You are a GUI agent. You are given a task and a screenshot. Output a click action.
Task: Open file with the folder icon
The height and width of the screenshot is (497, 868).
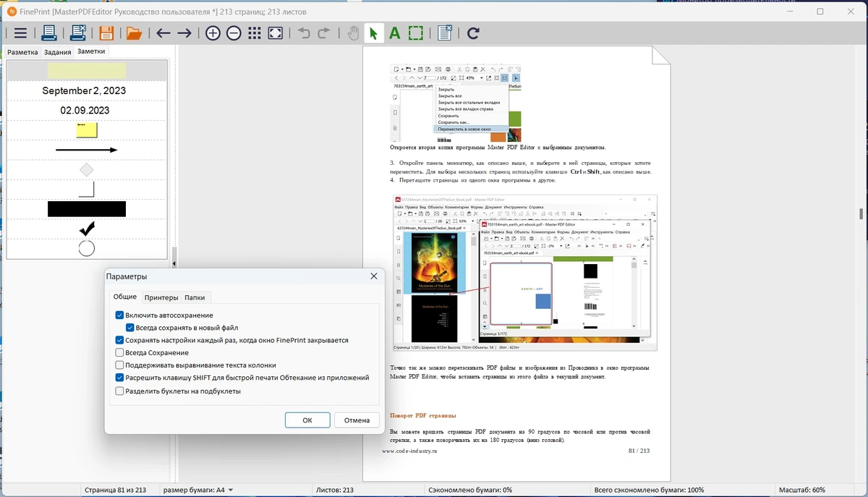pos(134,33)
